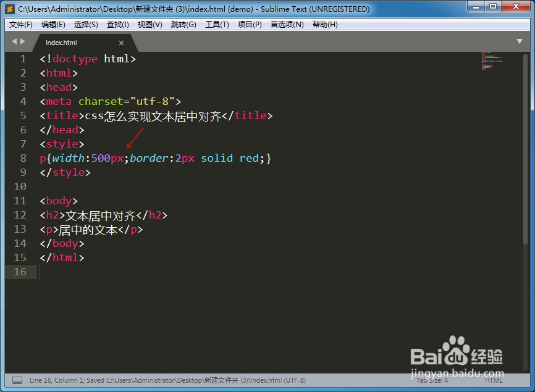Click the width property on line 8

tap(69, 158)
